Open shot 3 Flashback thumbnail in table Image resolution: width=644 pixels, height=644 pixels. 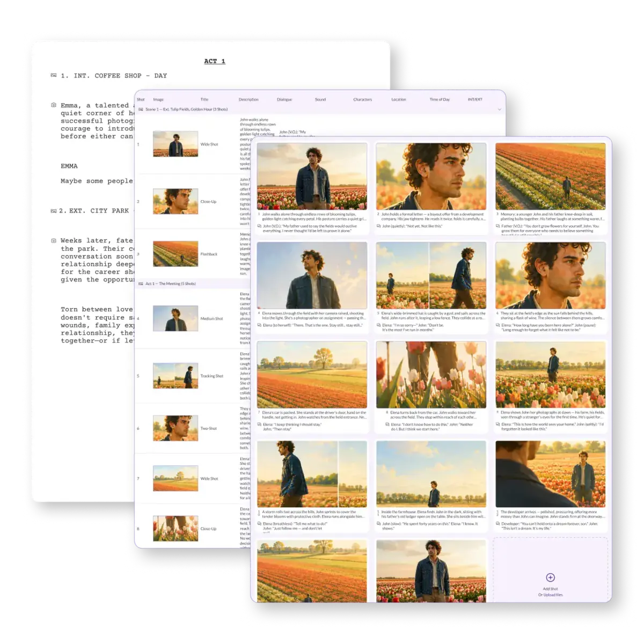pyautogui.click(x=175, y=254)
